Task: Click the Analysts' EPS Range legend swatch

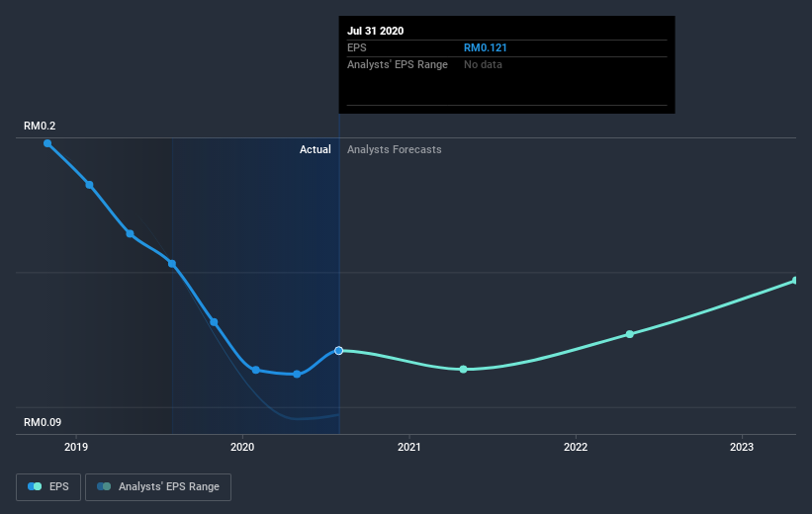Action: coord(104,486)
